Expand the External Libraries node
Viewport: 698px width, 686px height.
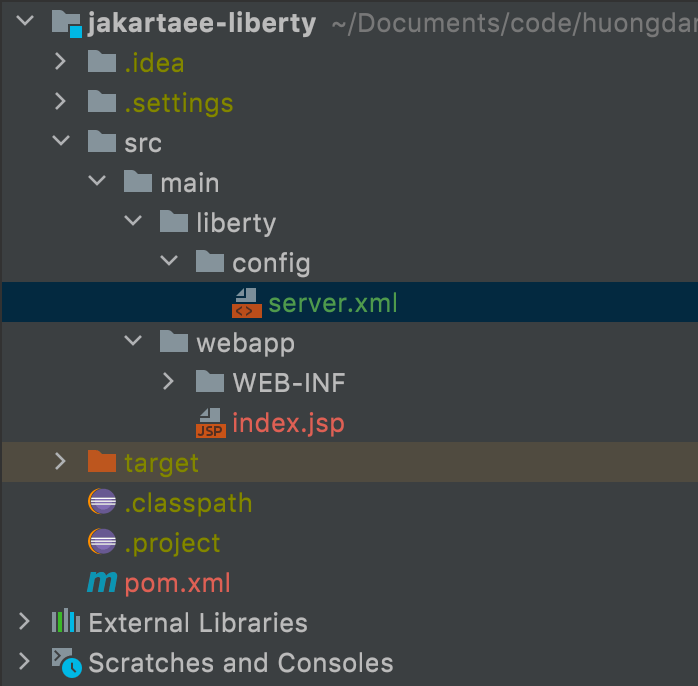tap(24, 622)
